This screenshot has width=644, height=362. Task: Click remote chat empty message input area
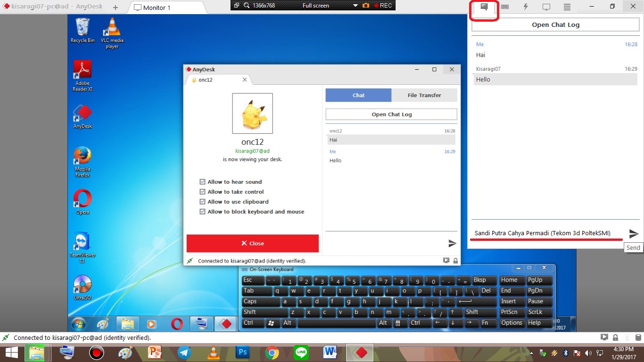pos(385,243)
